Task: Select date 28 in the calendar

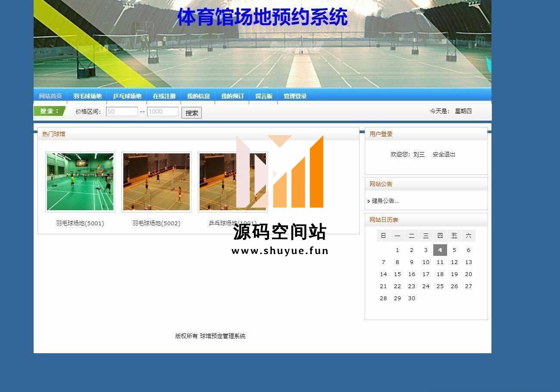Action: coord(383,298)
